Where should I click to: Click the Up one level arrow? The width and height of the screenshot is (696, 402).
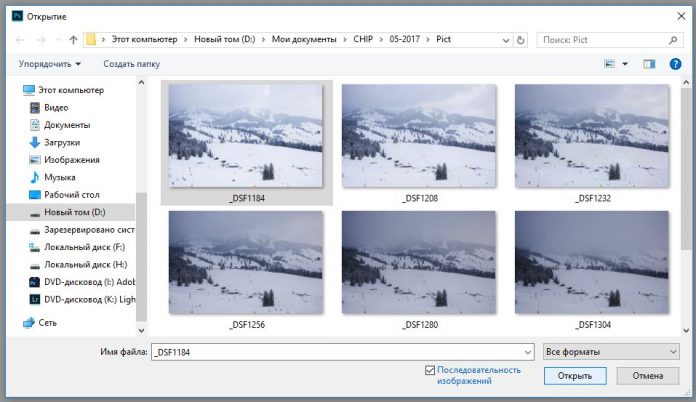(73, 40)
